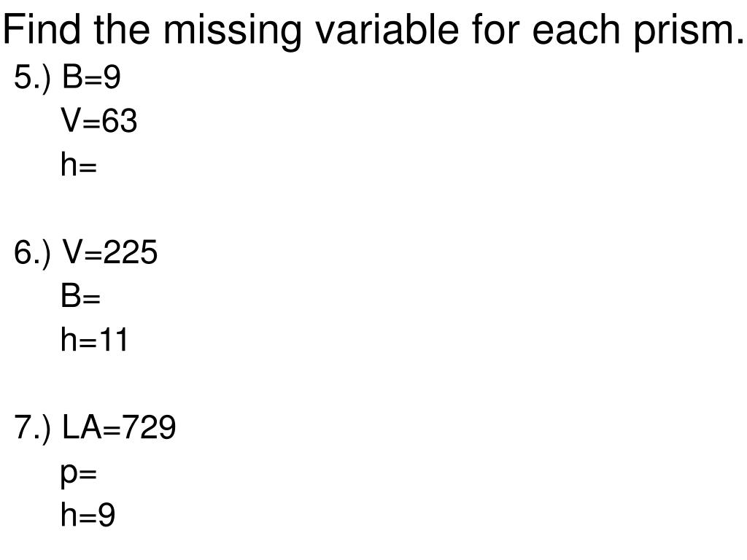Screen dimensions: 747x560
Task: Click the problem number "5.)" label
Action: tap(33, 79)
